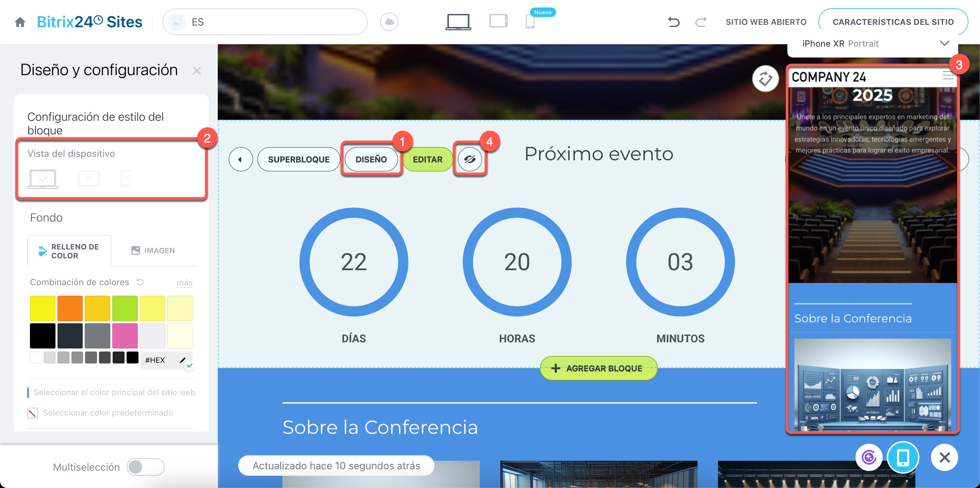Click AGREGAR BLOQUE button
980x488 pixels.
[x=599, y=368]
